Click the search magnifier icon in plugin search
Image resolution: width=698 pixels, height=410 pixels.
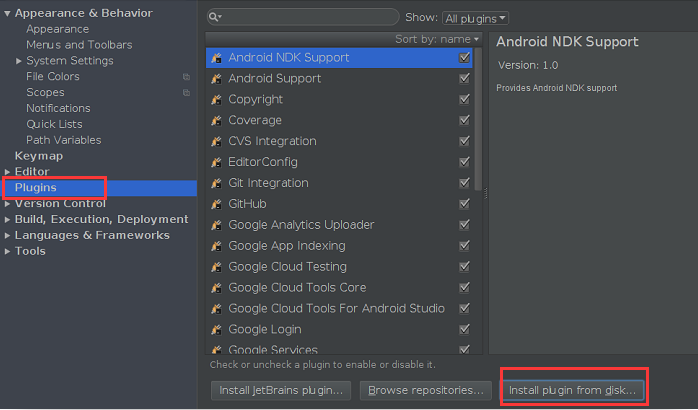(215, 17)
